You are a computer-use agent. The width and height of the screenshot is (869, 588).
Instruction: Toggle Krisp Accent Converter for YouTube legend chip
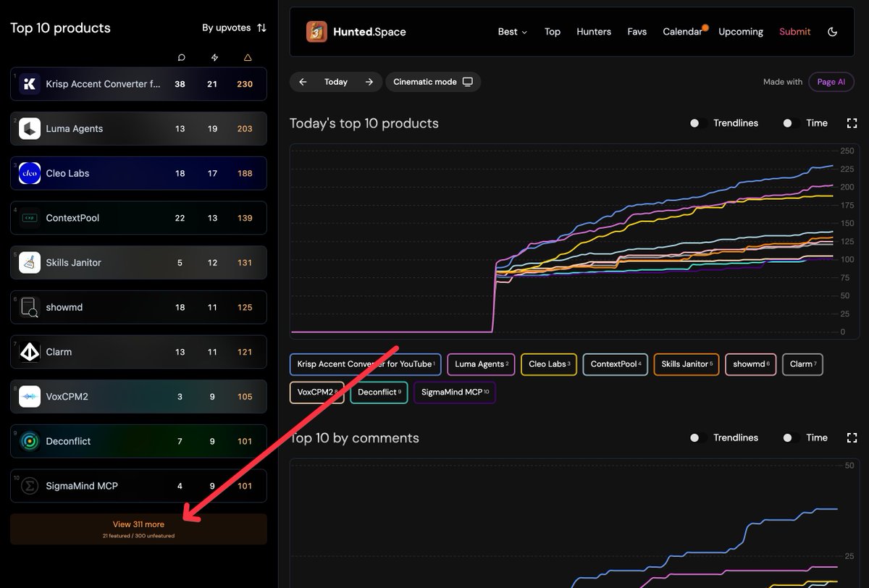tap(366, 364)
